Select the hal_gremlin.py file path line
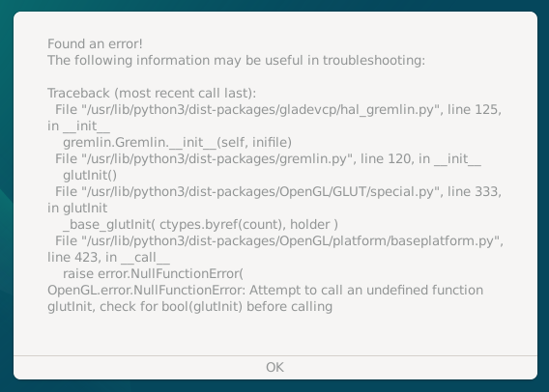The height and width of the screenshot is (392, 549). pos(278,110)
